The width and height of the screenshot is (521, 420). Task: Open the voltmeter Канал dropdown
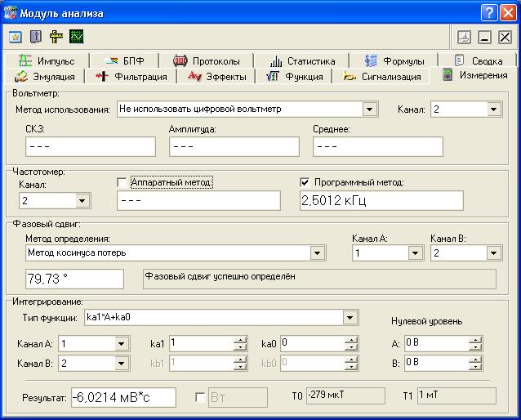pyautogui.click(x=493, y=109)
